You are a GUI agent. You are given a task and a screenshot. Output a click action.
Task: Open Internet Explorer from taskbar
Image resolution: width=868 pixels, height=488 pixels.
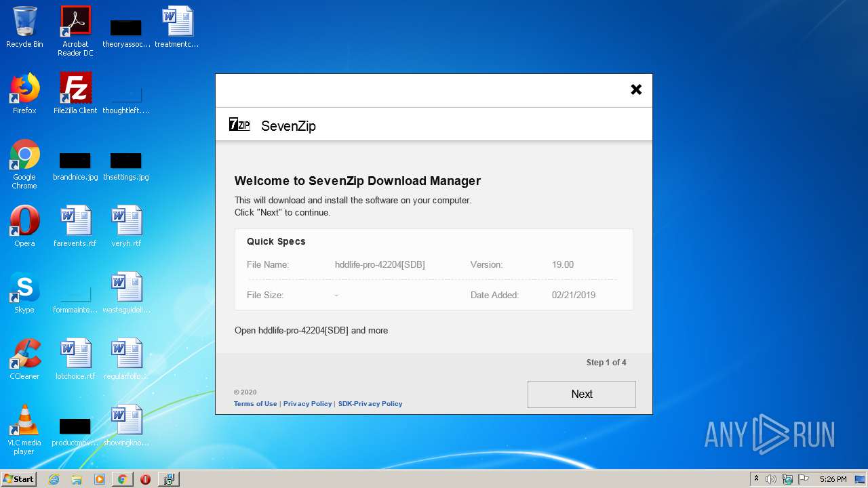click(x=54, y=479)
